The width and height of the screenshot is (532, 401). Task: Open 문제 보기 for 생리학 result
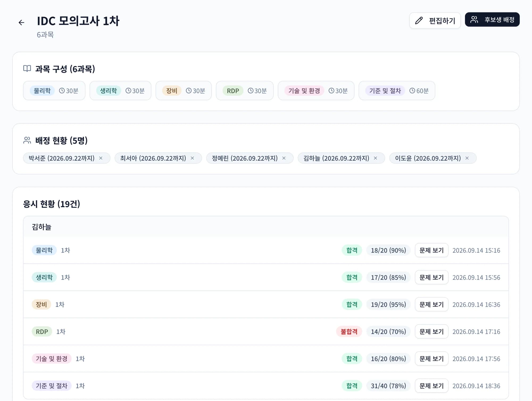(431, 277)
